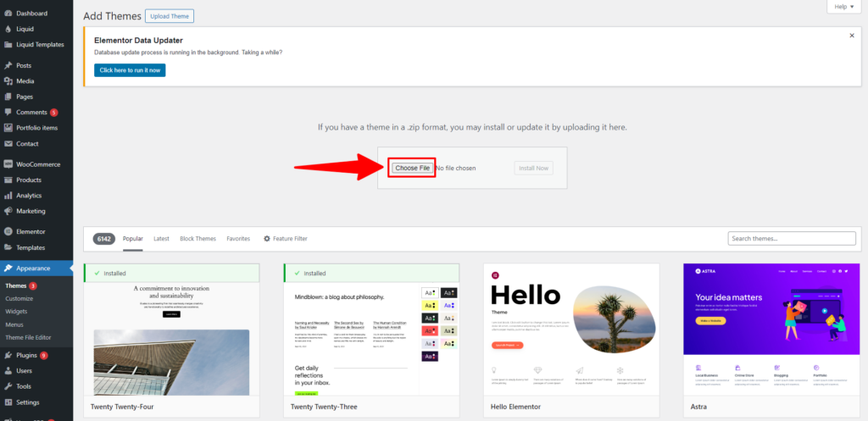868x421 pixels.
Task: Click the Elementor Data Updater heading
Action: [138, 41]
